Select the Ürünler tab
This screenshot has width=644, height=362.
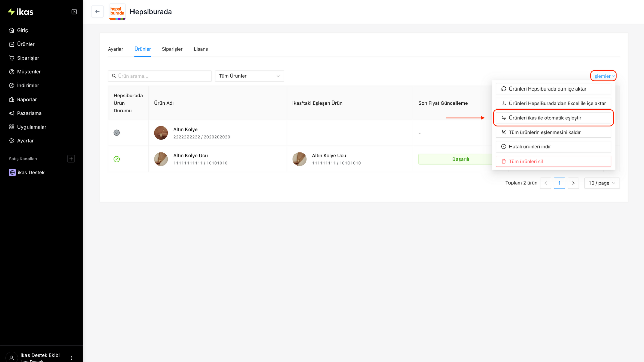[x=143, y=49]
